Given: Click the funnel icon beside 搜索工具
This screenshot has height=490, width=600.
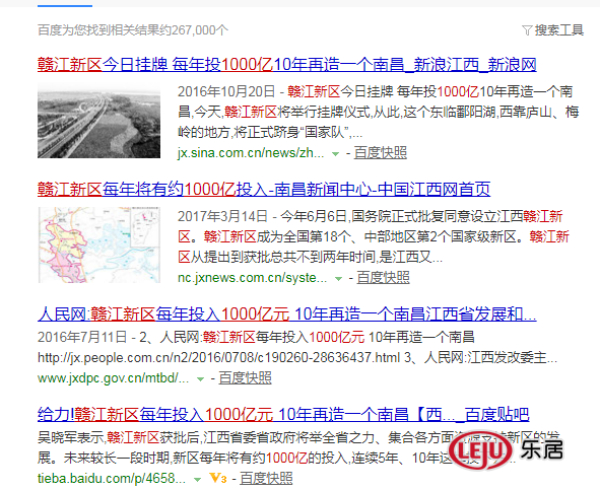Looking at the screenshot, I should (527, 30).
